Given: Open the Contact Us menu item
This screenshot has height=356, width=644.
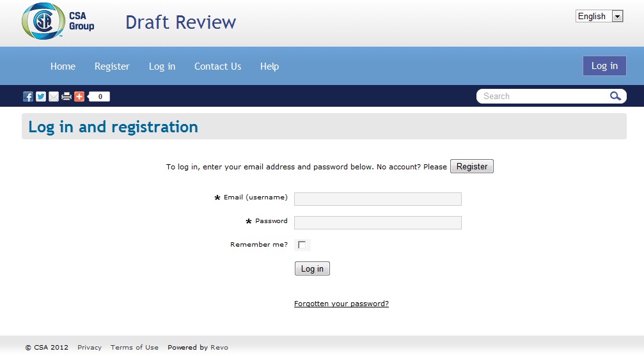Looking at the screenshot, I should [217, 66].
